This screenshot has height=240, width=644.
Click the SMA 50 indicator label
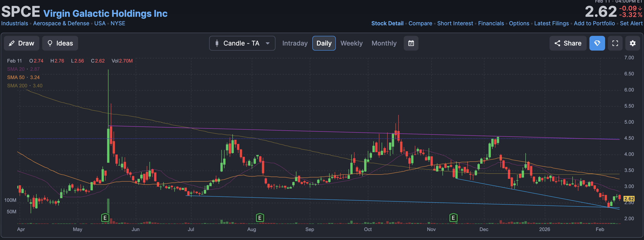click(x=23, y=77)
